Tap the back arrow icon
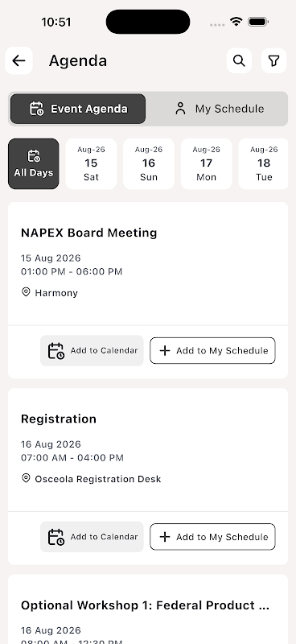Screen dimensions: 296x644 [18, 61]
